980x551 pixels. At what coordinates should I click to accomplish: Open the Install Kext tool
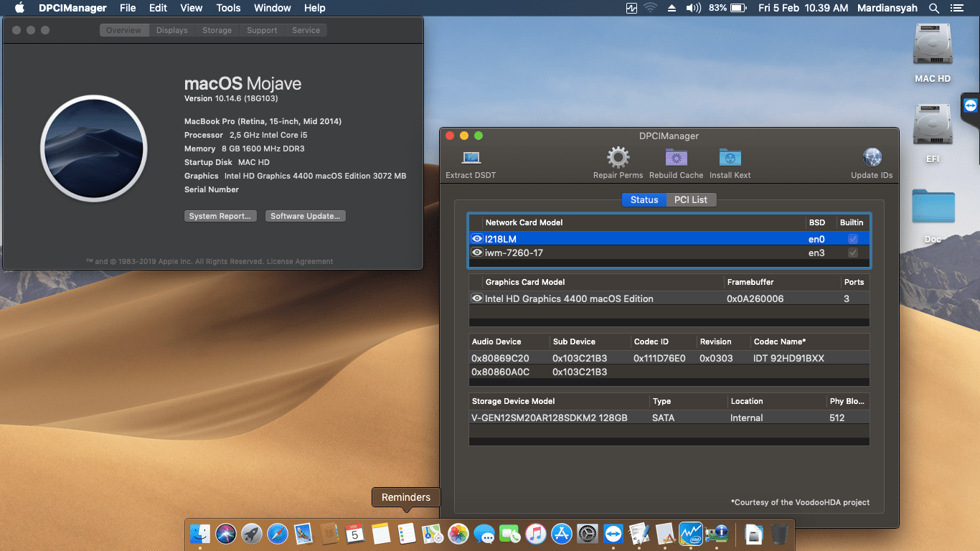pos(730,157)
